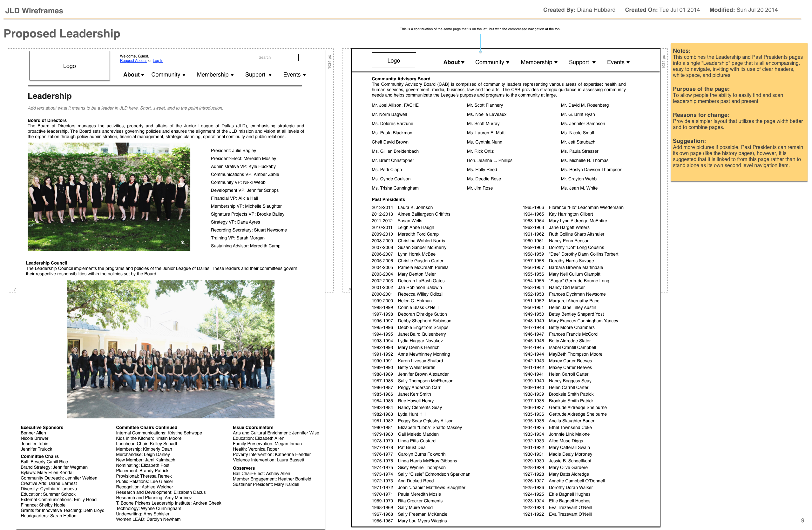Click the JLD Wireframes title
Screen dimensions: 812x530
click(34, 10)
